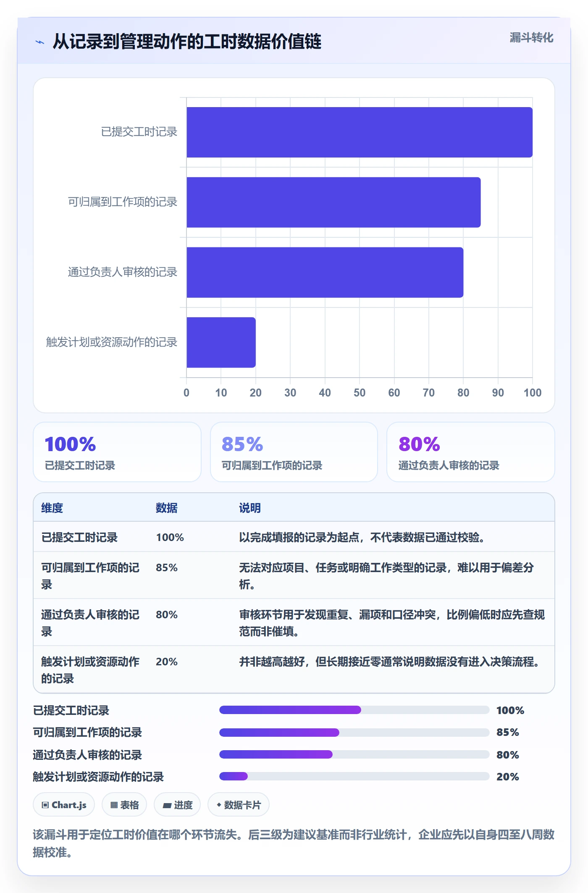This screenshot has width=588, height=893.
Task: Click the 通过负责人审核的记录 chart bar
Action: (x=325, y=273)
